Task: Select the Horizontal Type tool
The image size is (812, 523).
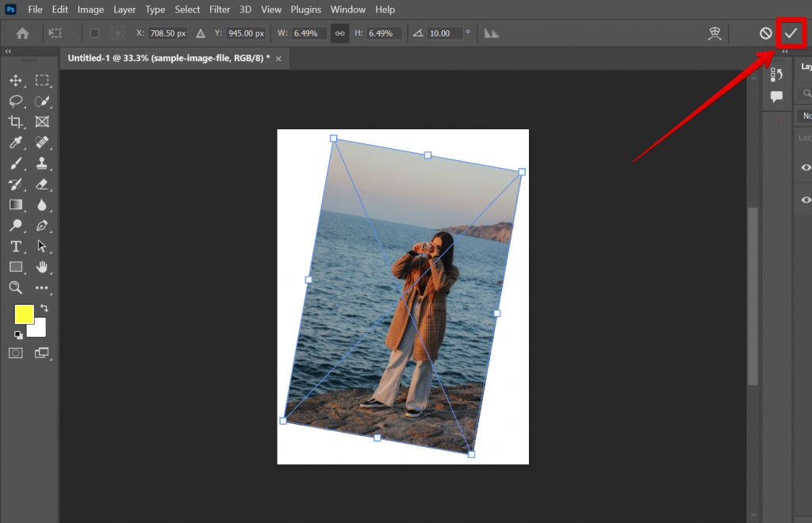Action: click(16, 246)
